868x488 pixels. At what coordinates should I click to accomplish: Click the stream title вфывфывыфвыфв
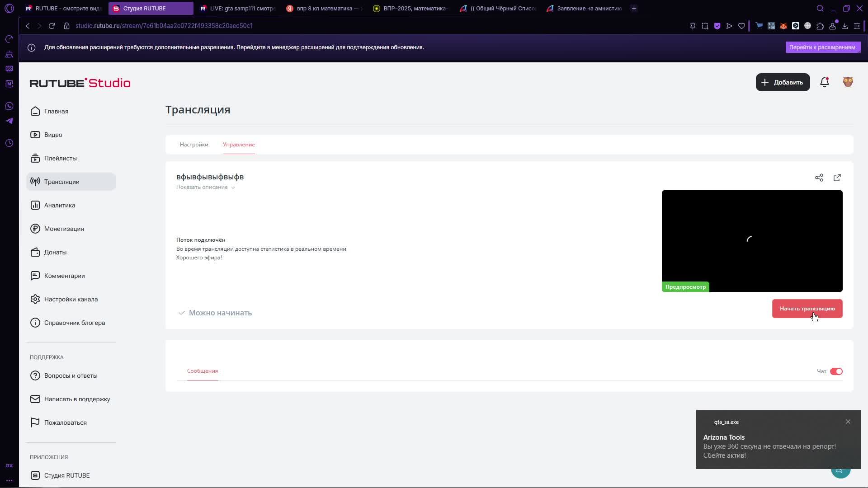[x=210, y=177]
